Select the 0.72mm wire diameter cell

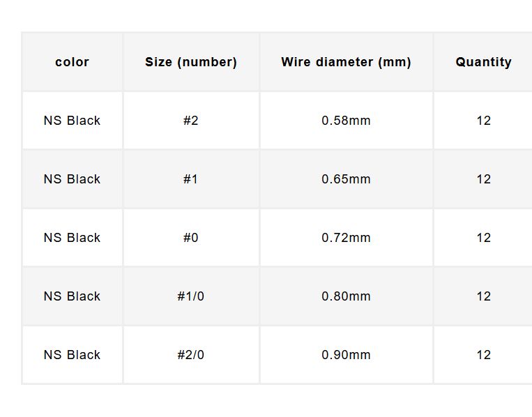[346, 238]
